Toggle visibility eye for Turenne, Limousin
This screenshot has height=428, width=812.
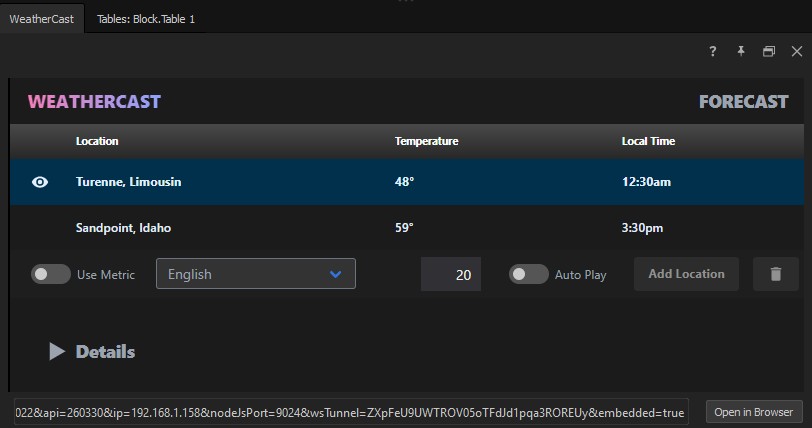coord(40,182)
